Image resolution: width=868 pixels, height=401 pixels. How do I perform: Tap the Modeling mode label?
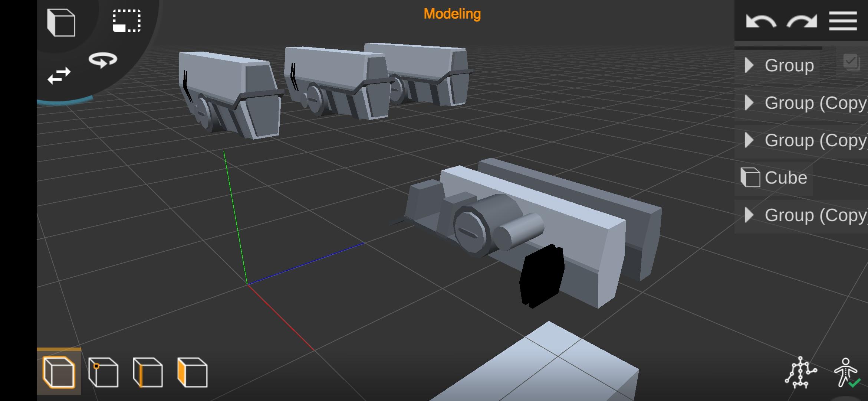point(452,14)
